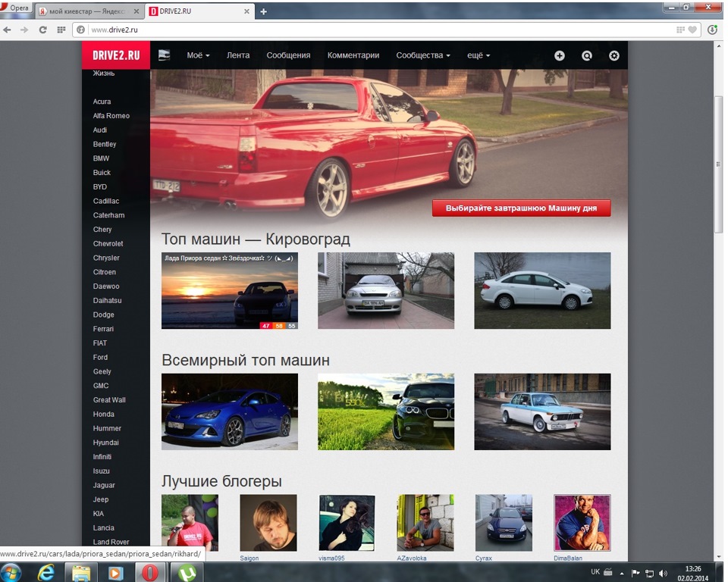Viewport: 728px width, 582px height.
Task: Expand the Моё dropdown menu
Action: (198, 55)
